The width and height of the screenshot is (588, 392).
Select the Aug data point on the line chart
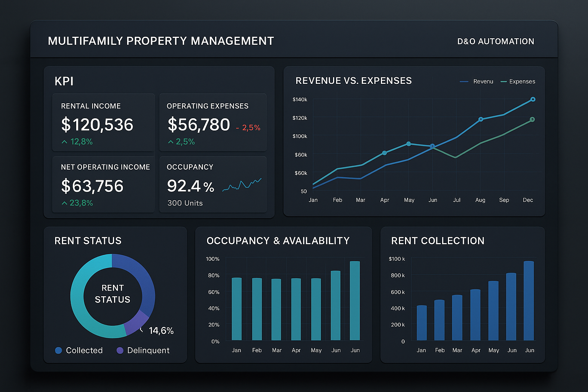481,119
